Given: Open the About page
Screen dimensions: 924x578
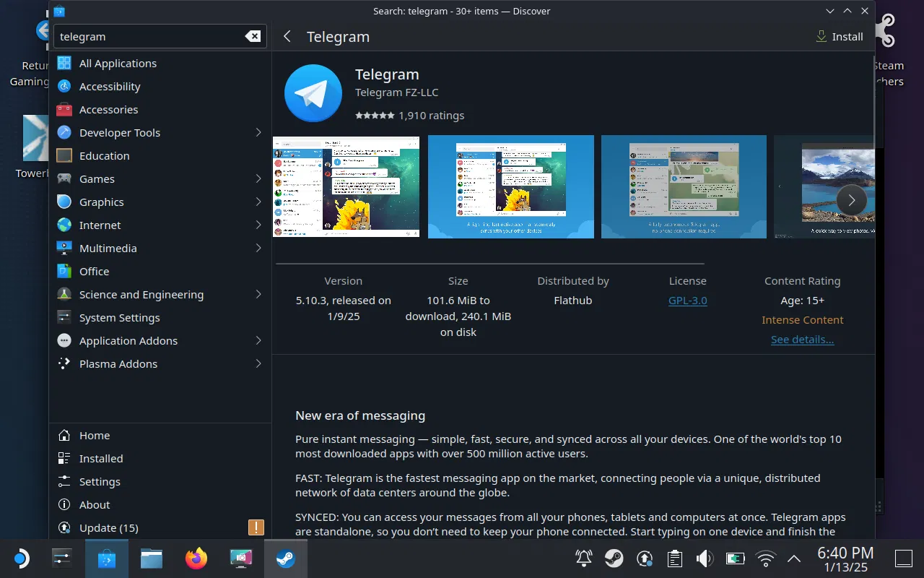Looking at the screenshot, I should tap(160, 505).
